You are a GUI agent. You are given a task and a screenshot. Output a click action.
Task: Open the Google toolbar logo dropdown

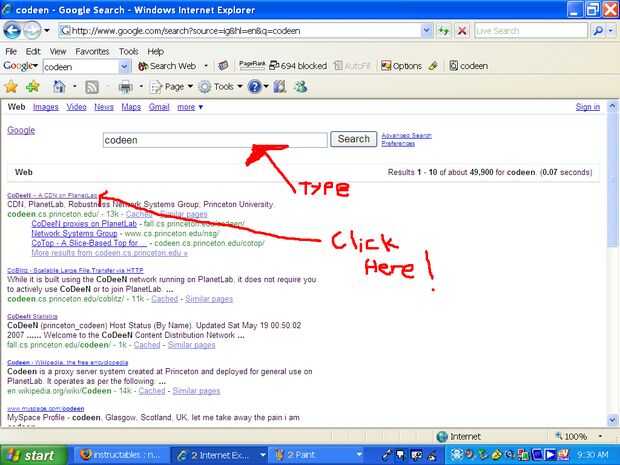pyautogui.click(x=20, y=66)
